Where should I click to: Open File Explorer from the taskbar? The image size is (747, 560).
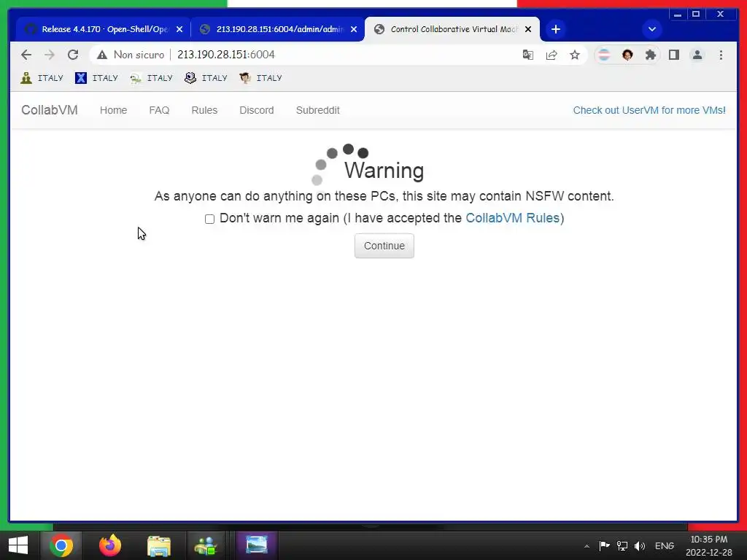click(158, 545)
